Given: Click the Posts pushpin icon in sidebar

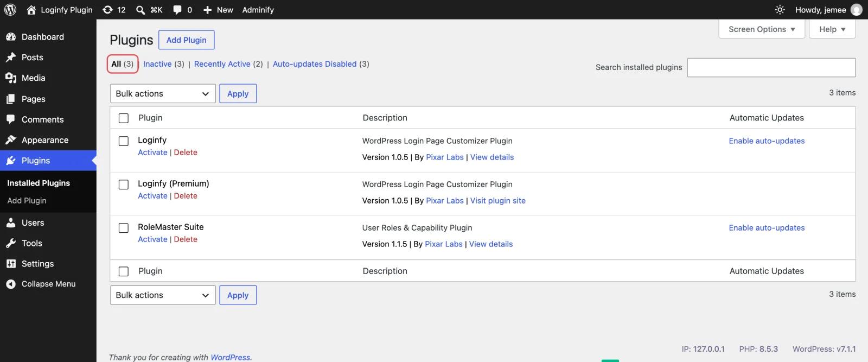Looking at the screenshot, I should (11, 58).
